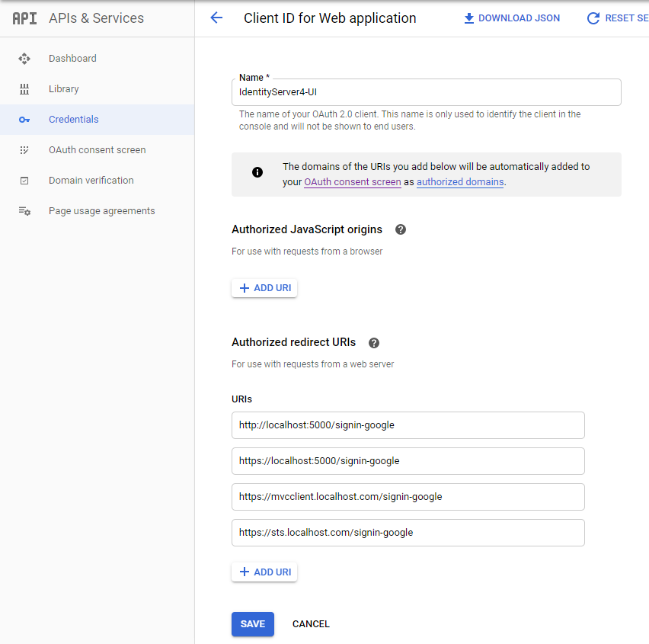Screen dimensions: 649x644
Task: Click the Name field with IdentityServer4-UI
Action: (x=427, y=92)
